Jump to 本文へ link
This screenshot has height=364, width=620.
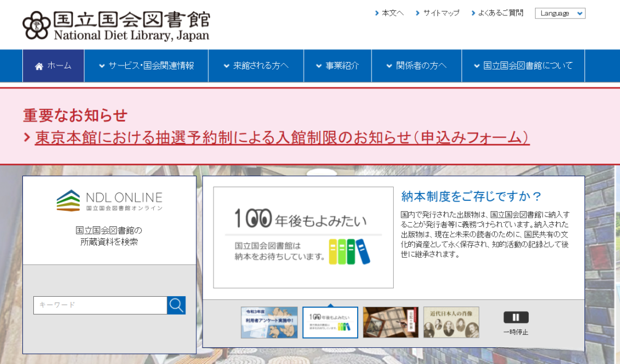[389, 13]
